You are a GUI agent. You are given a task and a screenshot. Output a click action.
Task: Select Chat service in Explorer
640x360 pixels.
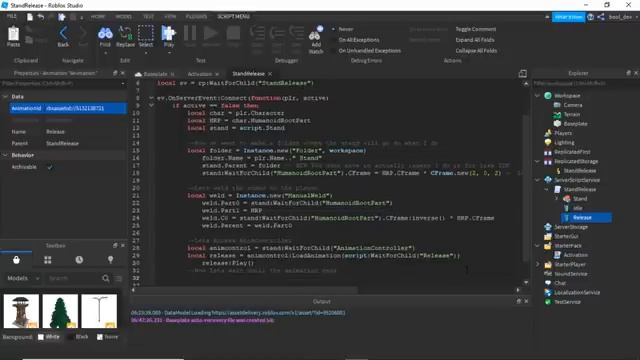[560, 283]
